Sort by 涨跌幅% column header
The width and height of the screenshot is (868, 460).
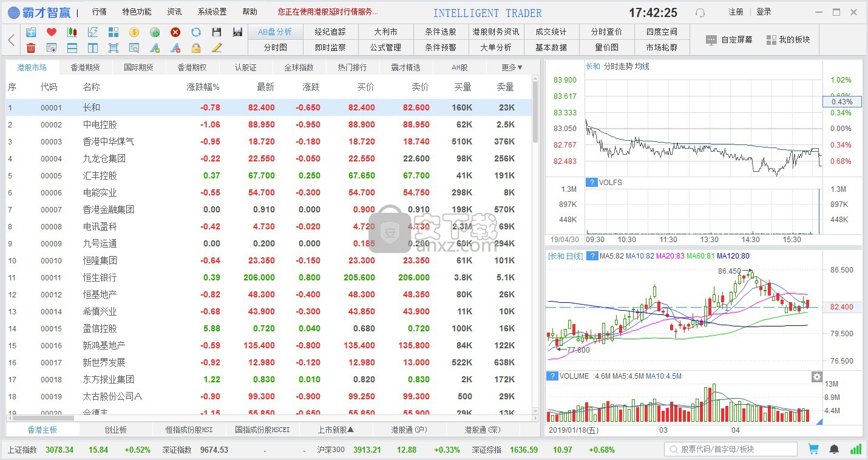click(x=203, y=87)
